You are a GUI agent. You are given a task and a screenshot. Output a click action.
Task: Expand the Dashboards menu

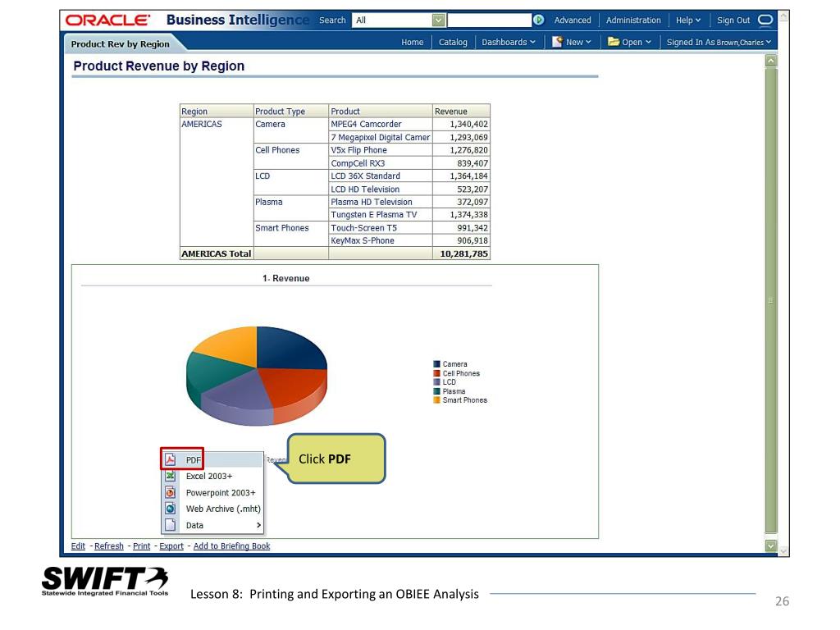508,42
